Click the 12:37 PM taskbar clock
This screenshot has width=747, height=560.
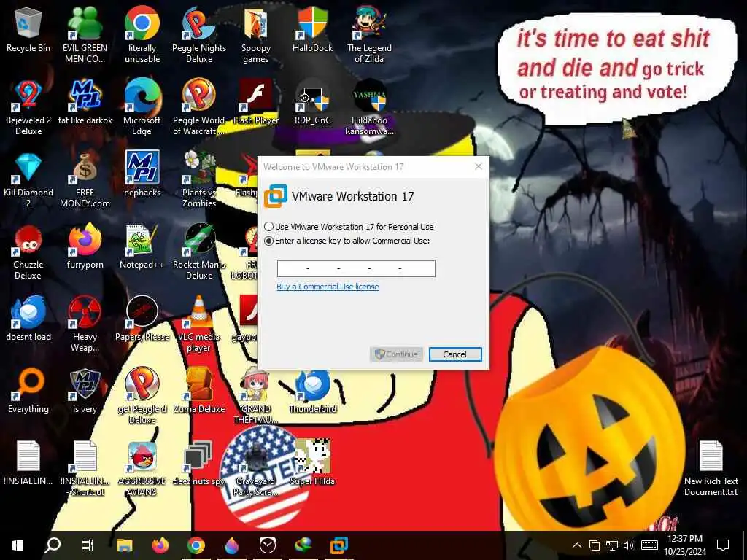684,539
